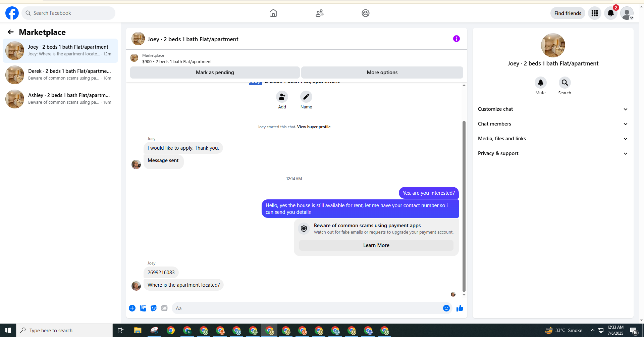
Task: Expand Media, files and links section
Action: pyautogui.click(x=553, y=139)
